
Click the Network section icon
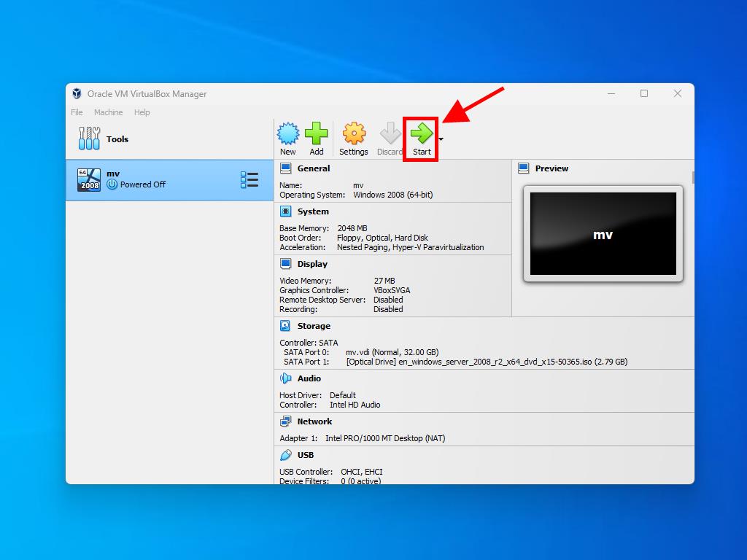[285, 421]
